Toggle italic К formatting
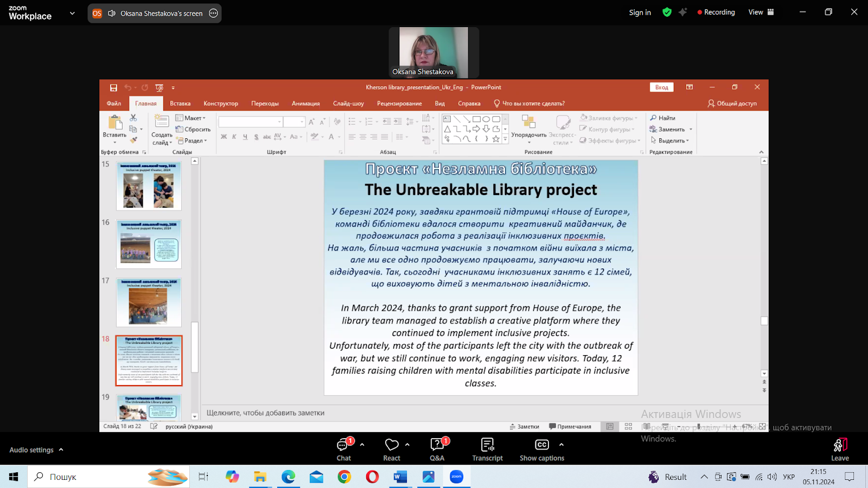Viewport: 868px width, 488px height. (x=234, y=137)
